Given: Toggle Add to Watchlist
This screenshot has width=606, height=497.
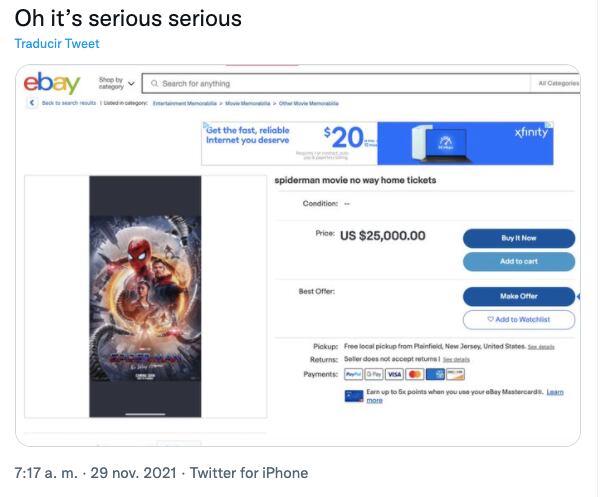Looking at the screenshot, I should point(518,319).
